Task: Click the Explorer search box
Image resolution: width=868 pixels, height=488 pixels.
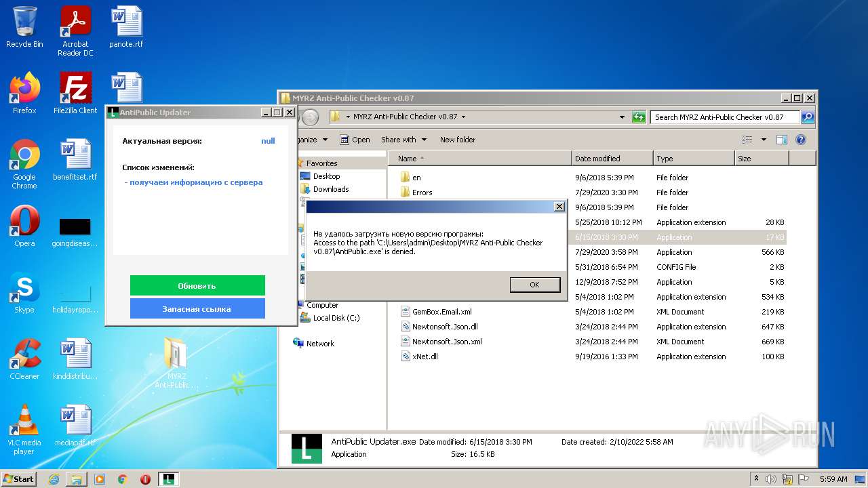Action: 725,117
